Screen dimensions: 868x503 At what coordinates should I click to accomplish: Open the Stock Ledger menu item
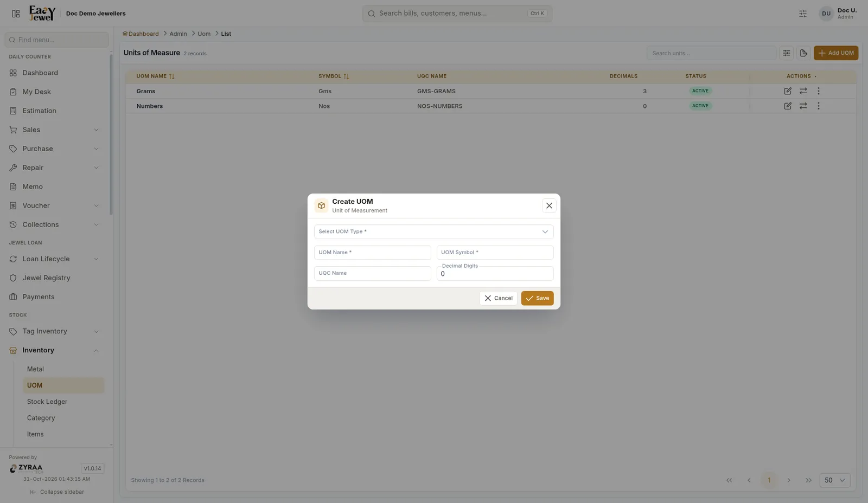(47, 402)
